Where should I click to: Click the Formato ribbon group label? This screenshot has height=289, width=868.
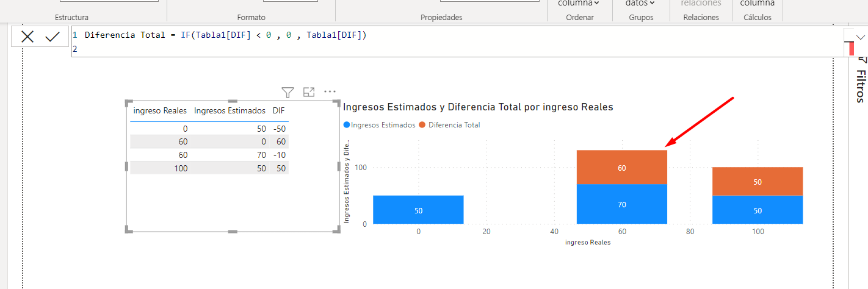[x=251, y=18]
